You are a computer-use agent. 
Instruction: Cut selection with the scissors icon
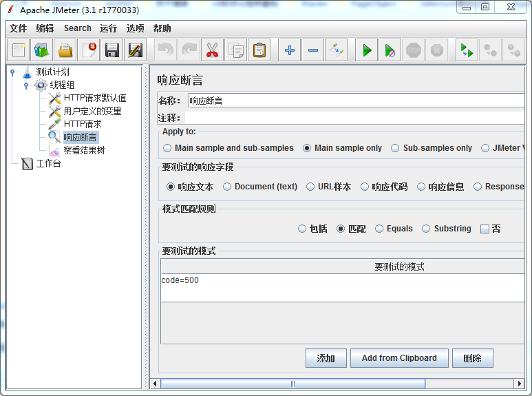click(x=213, y=50)
